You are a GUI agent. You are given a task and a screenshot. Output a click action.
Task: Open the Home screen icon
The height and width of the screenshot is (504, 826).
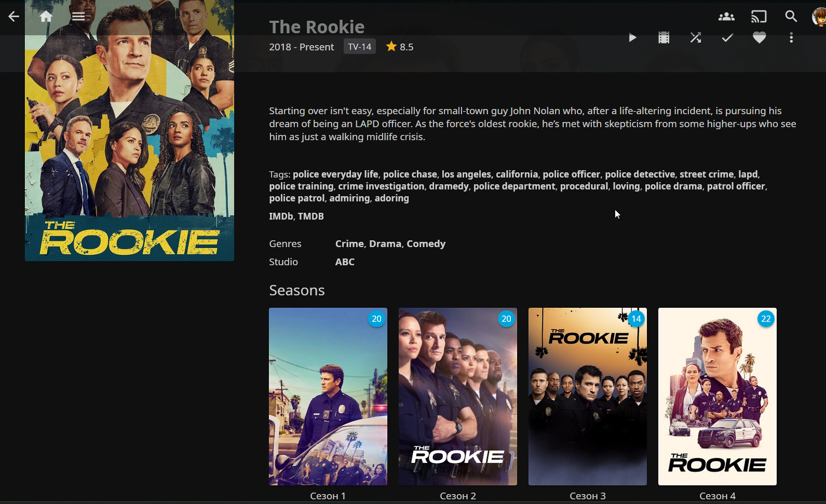click(x=46, y=17)
